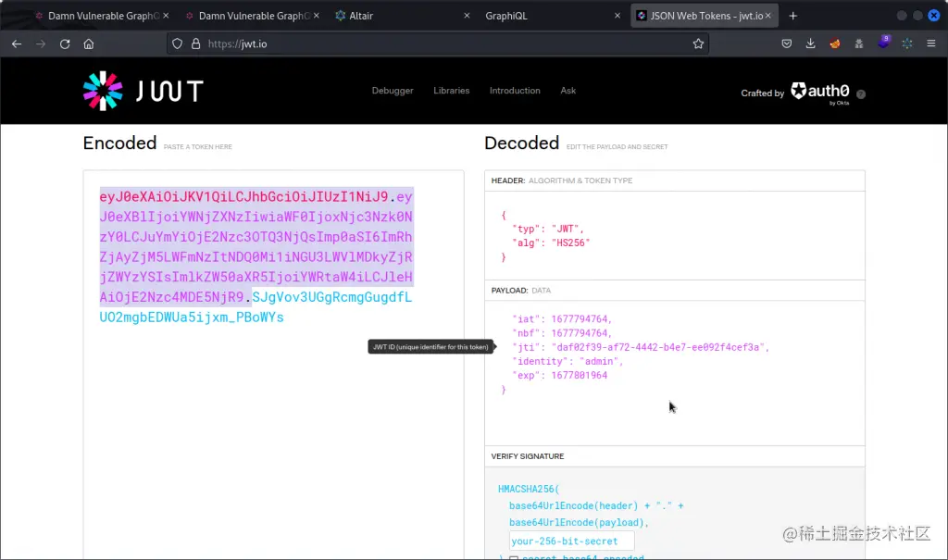
Task: Click the red header segment of the token
Action: tap(243, 196)
